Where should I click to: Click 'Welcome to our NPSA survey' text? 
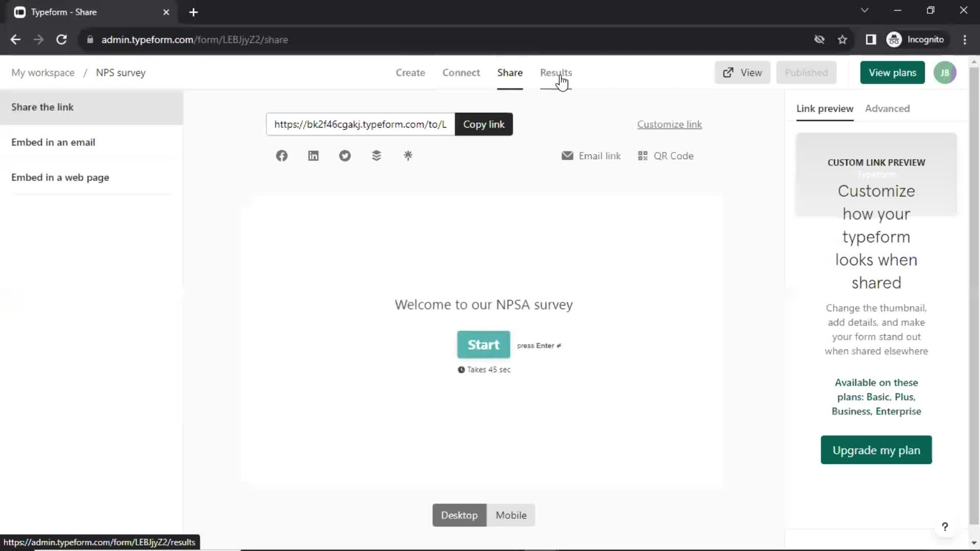coord(483,305)
